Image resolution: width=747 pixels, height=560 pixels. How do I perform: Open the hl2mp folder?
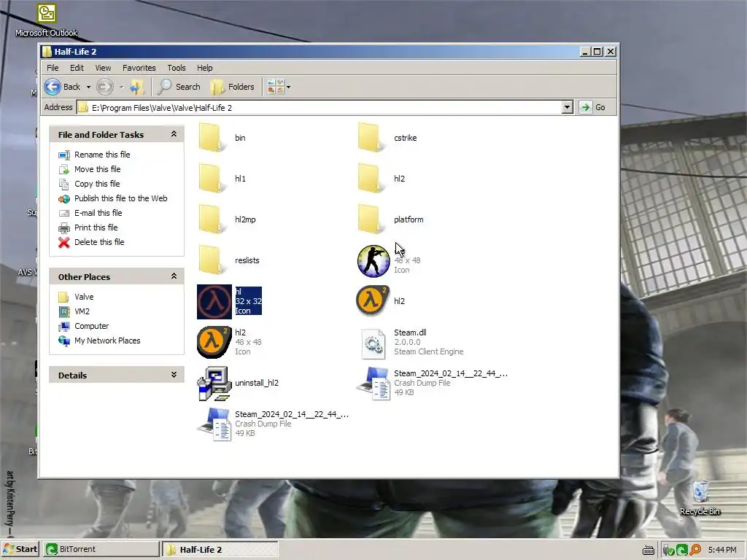227,219
